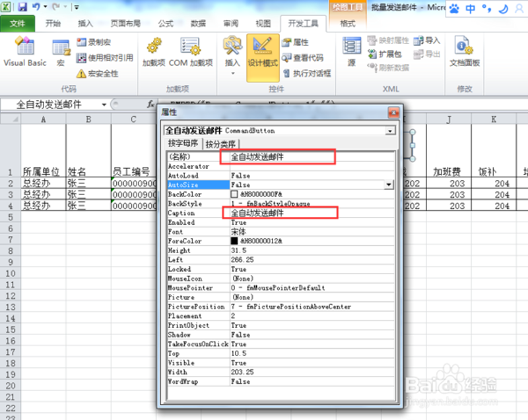The width and height of the screenshot is (528, 420).
Task: Select the Visible property row
Action: [x=280, y=363]
